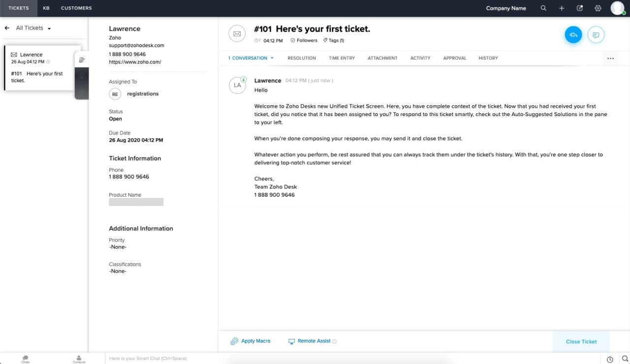Open the RESOLUTION tab
Image resolution: width=630 pixels, height=364 pixels.
tap(302, 58)
